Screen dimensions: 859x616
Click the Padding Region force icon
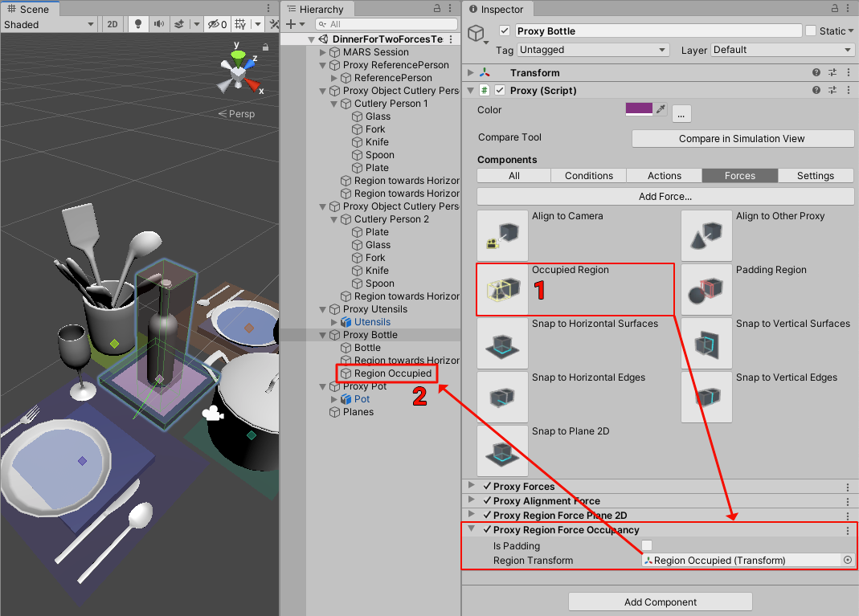click(x=706, y=288)
